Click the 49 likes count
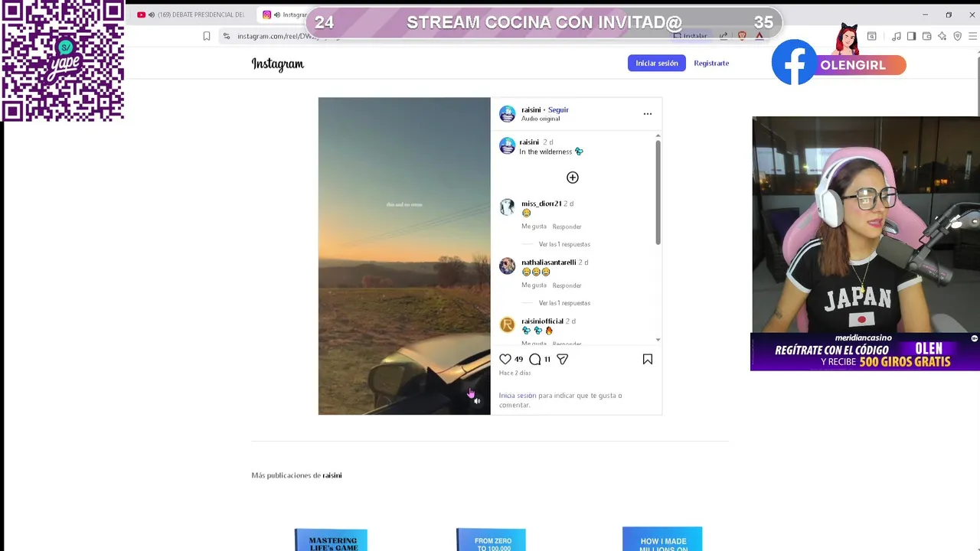This screenshot has height=551, width=980. [x=518, y=359]
